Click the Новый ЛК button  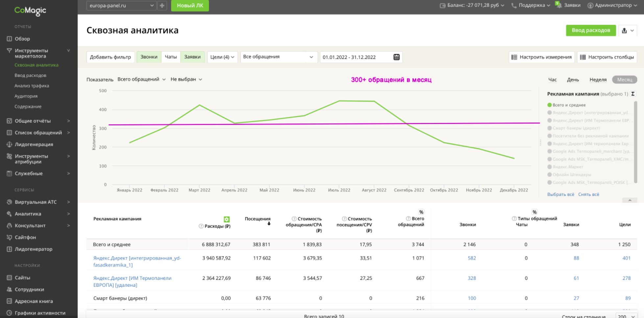point(190,6)
